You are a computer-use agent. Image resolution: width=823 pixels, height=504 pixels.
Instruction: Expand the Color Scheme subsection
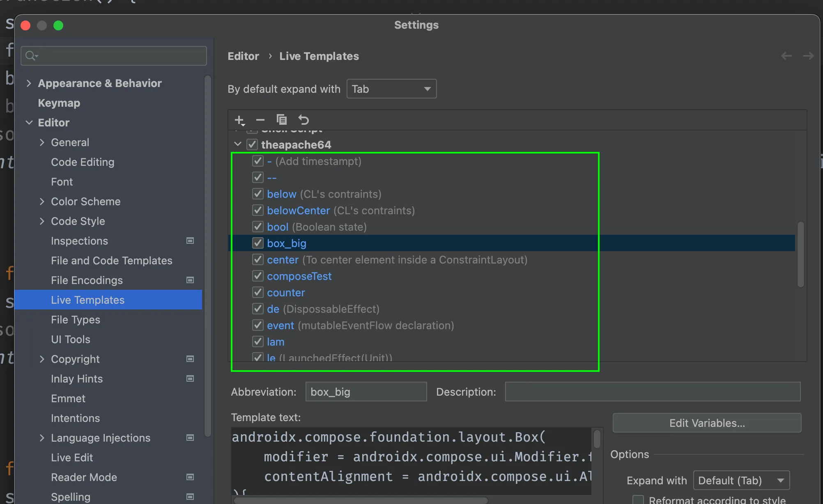click(x=42, y=202)
